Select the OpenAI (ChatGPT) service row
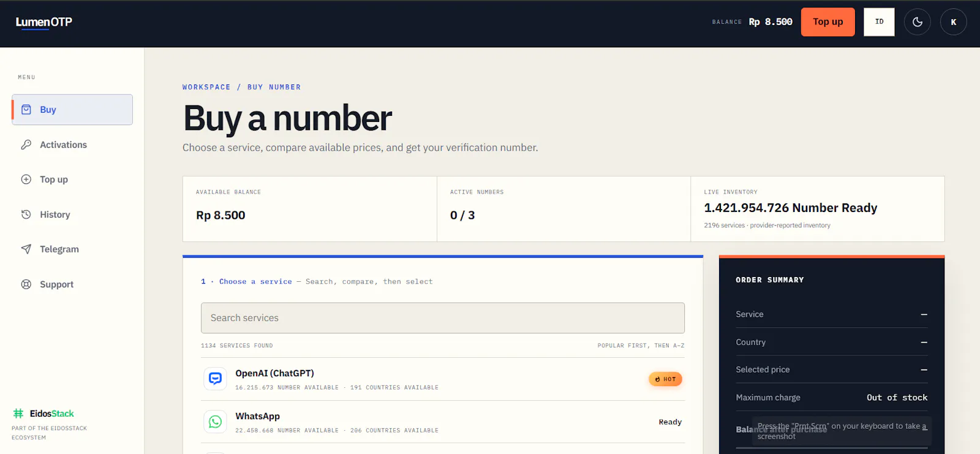Image resolution: width=980 pixels, height=454 pixels. tap(443, 379)
